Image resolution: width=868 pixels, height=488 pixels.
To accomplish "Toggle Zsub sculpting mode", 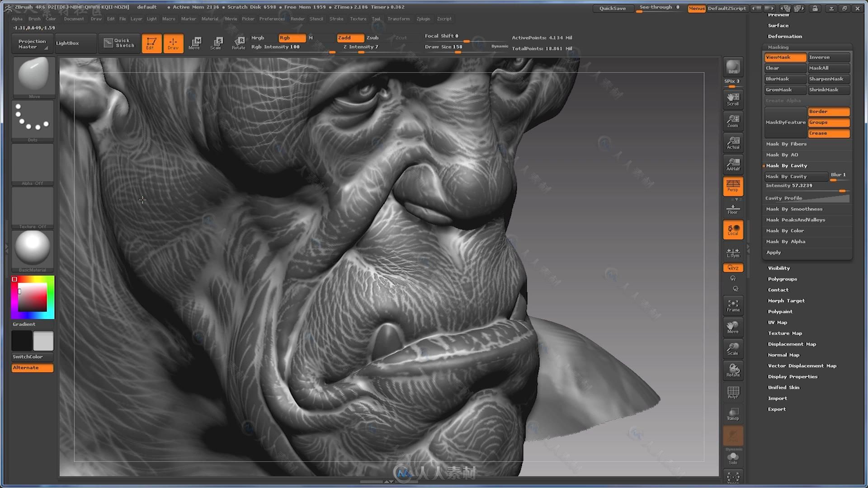I will coord(372,38).
